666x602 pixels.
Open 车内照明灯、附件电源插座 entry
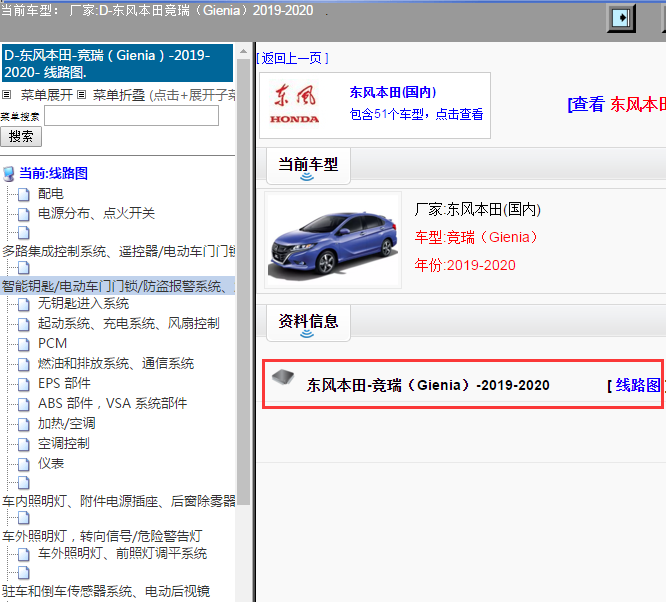(x=119, y=501)
